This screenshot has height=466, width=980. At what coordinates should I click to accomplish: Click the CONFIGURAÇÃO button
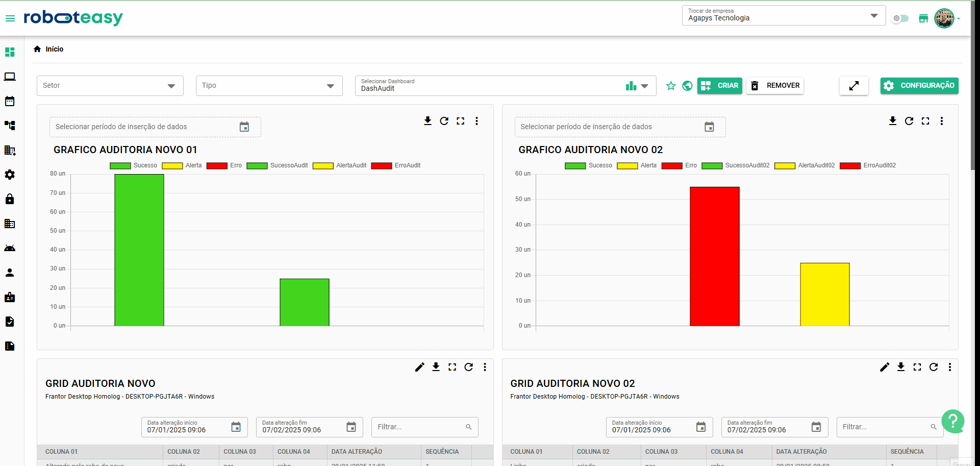(919, 86)
